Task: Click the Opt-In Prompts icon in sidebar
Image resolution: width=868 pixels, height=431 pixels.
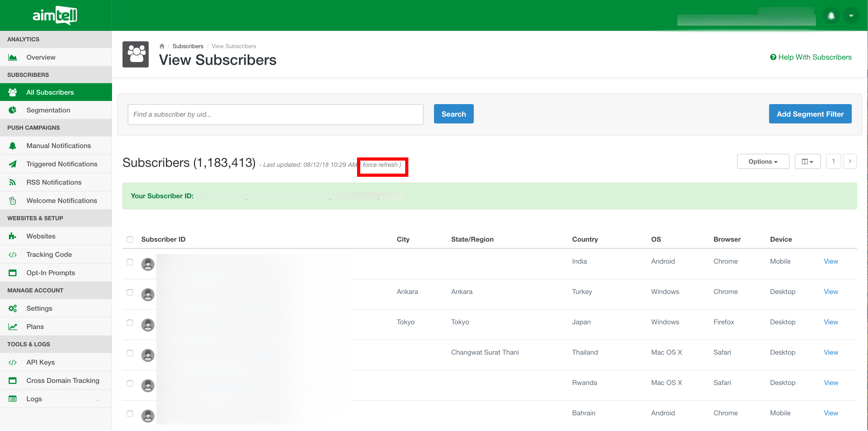Action: click(x=13, y=272)
